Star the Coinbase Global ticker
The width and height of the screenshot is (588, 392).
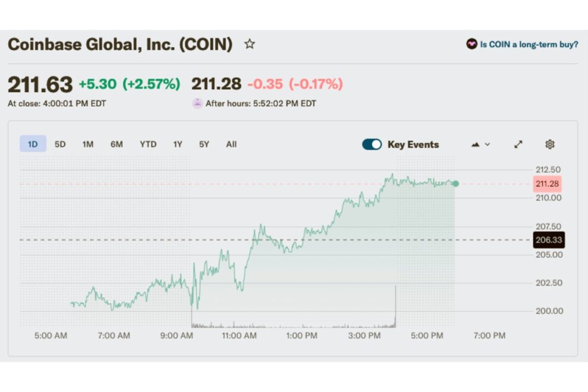tap(250, 44)
